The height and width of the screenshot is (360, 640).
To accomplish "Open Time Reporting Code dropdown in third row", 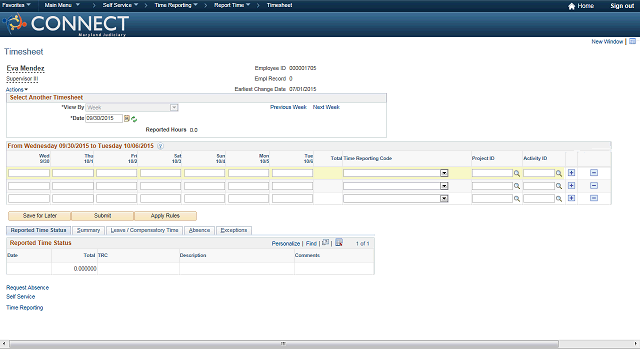I will point(444,199).
